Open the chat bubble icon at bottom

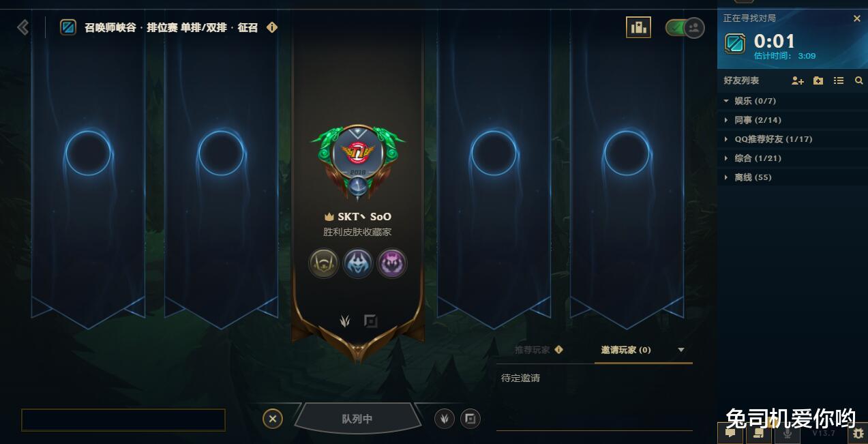[x=730, y=432]
